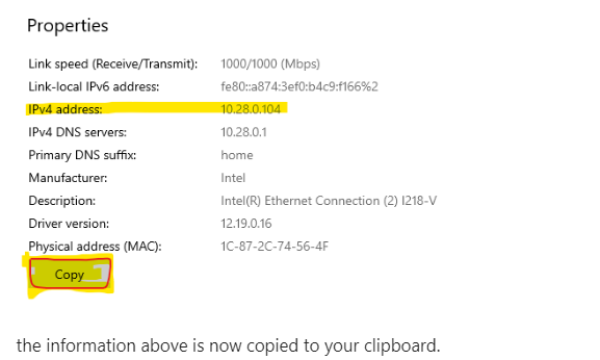Select the manufacturer value Intel
This screenshot has height=360, width=600.
click(x=233, y=178)
